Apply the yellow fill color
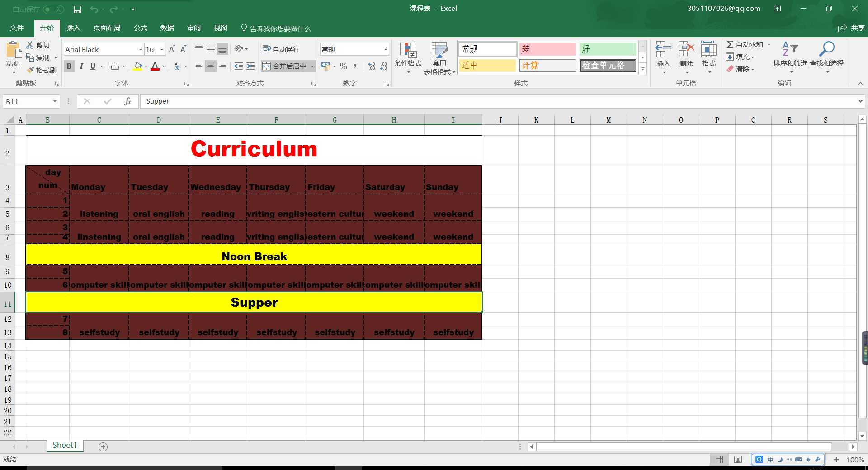The height and width of the screenshot is (470, 868). [138, 66]
